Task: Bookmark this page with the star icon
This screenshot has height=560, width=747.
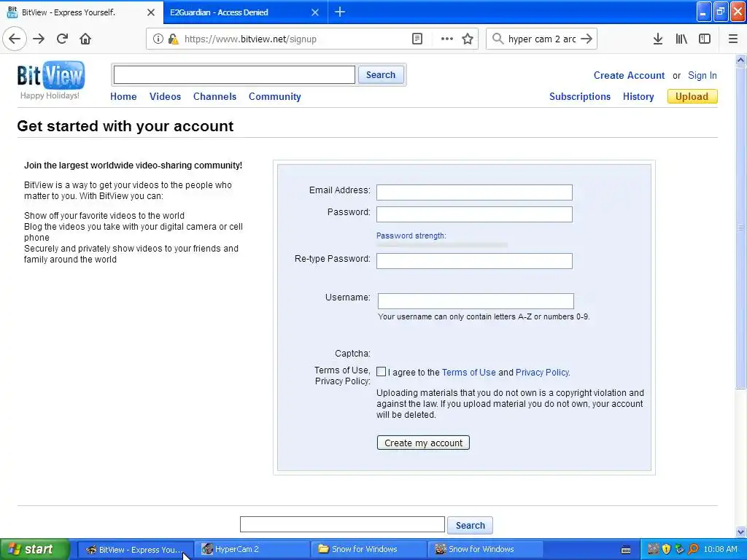Action: [468, 39]
